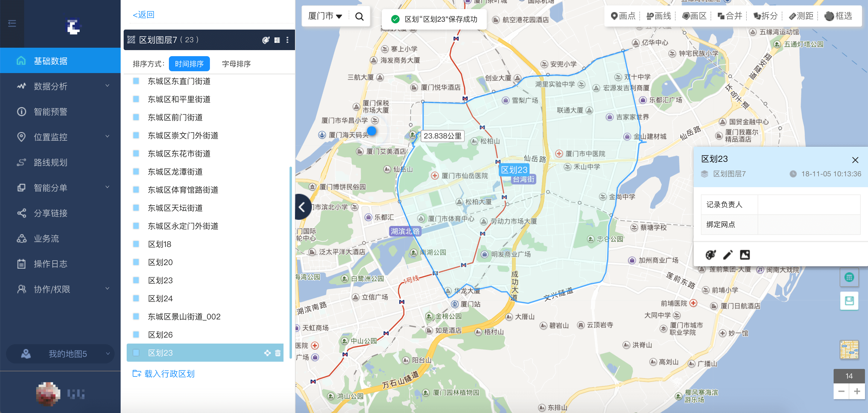The width and height of the screenshot is (868, 413).
Task: Zoom in with the plus button
Action: [857, 391]
